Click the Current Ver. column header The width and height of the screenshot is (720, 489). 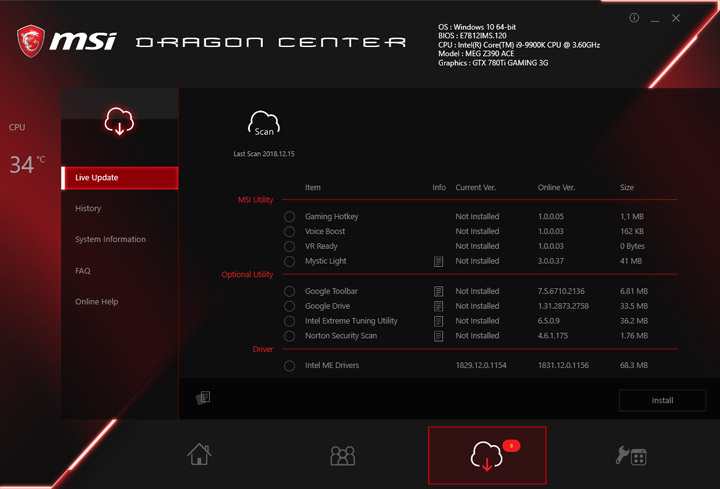476,187
